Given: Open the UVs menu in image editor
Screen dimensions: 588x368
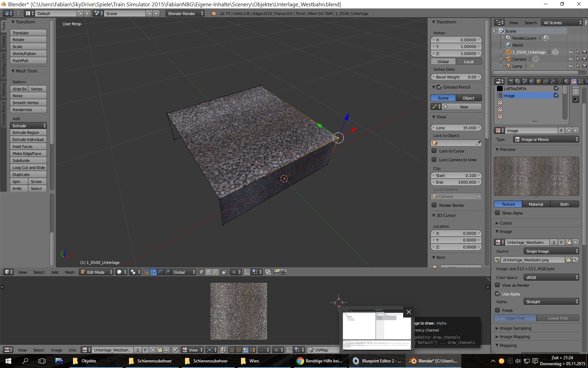Looking at the screenshot, I should 72,350.
